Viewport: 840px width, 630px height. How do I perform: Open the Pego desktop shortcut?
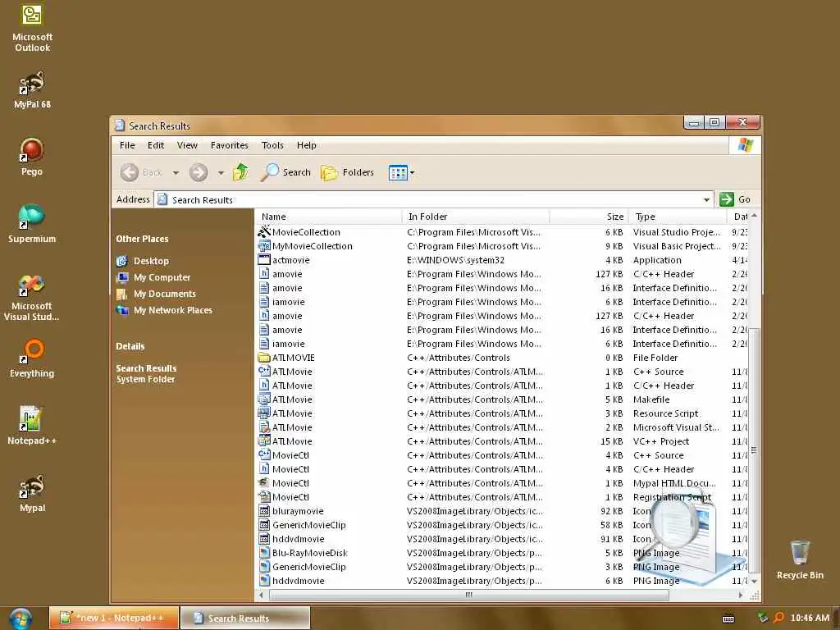(x=32, y=157)
